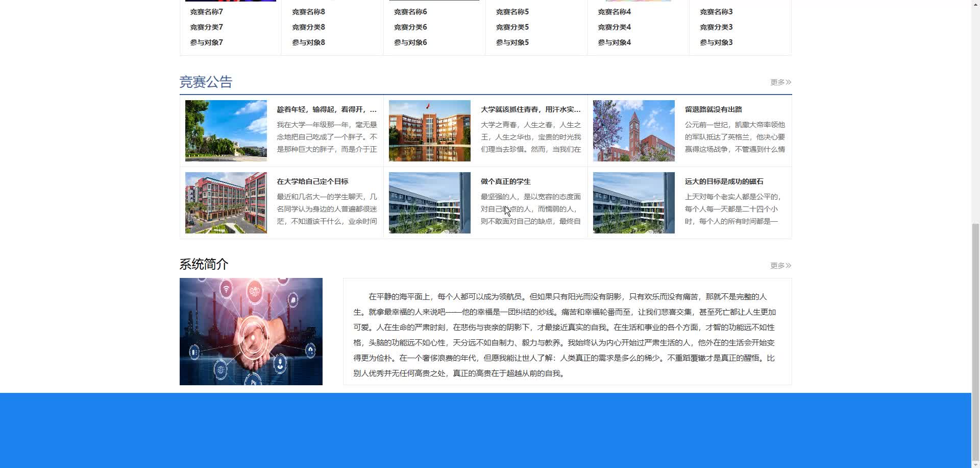
Task: Click 竞赛分类3 text
Action: pos(716,27)
